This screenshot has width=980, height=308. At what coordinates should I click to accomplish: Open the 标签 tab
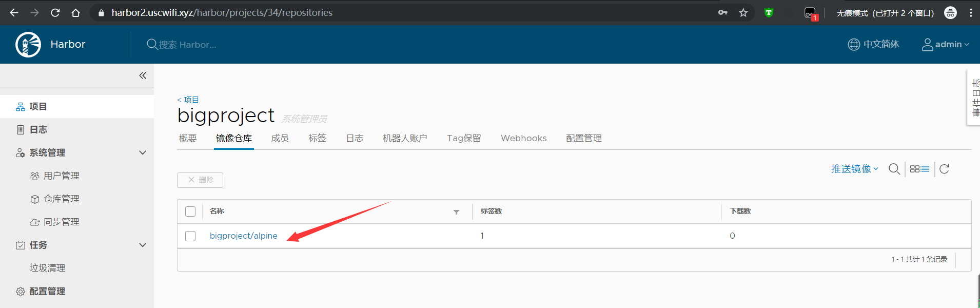[317, 138]
